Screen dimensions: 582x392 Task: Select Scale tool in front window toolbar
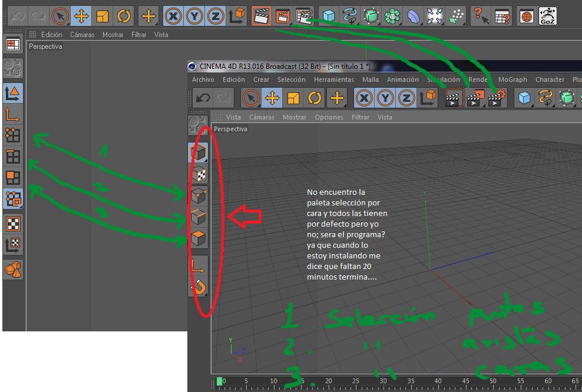293,98
